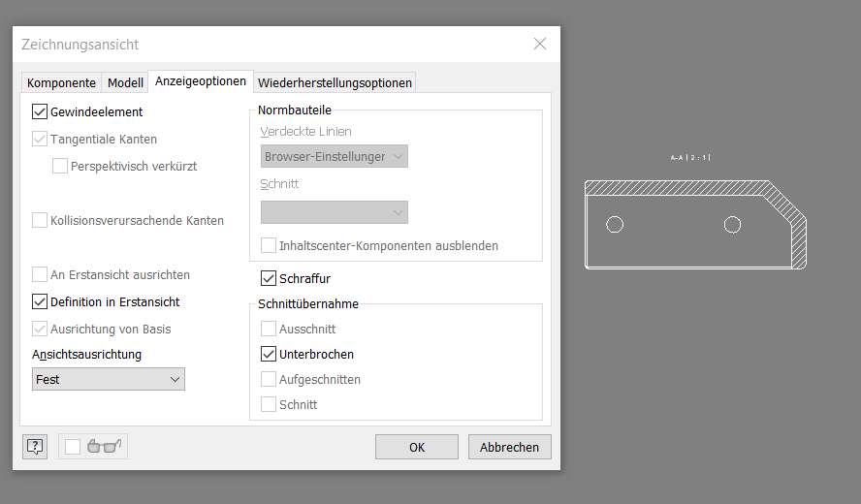Image resolution: width=861 pixels, height=504 pixels.
Task: Open the Wiederherstellungsoptionen tab
Action: [x=335, y=83]
